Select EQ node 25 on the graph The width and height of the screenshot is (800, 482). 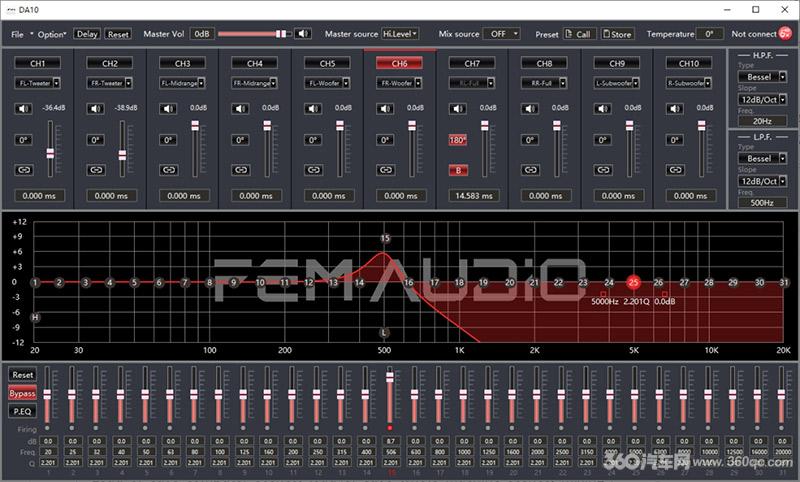(633, 282)
